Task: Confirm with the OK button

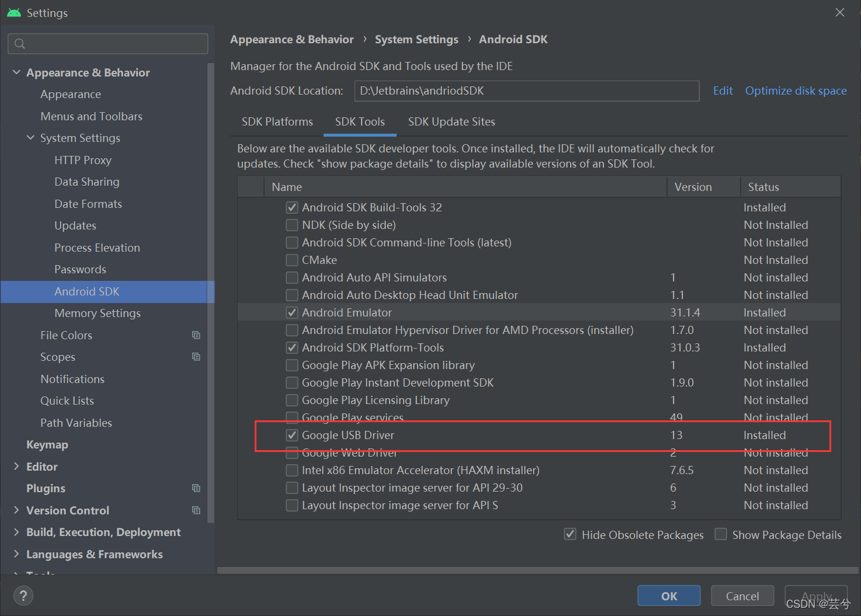Action: click(669, 596)
